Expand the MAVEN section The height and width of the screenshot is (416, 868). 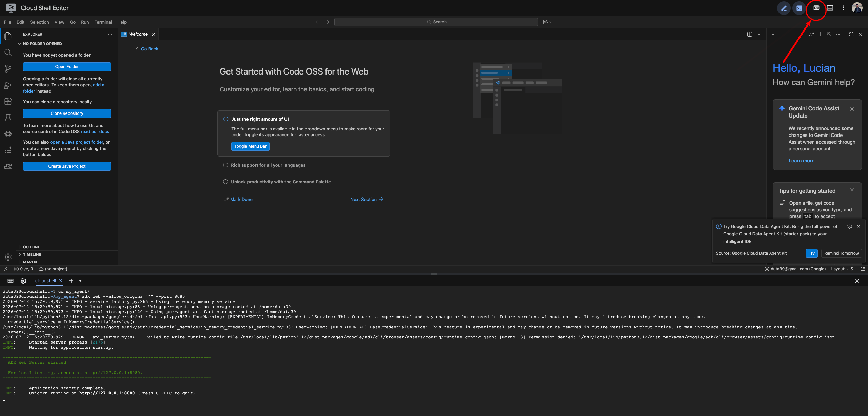tap(67, 262)
